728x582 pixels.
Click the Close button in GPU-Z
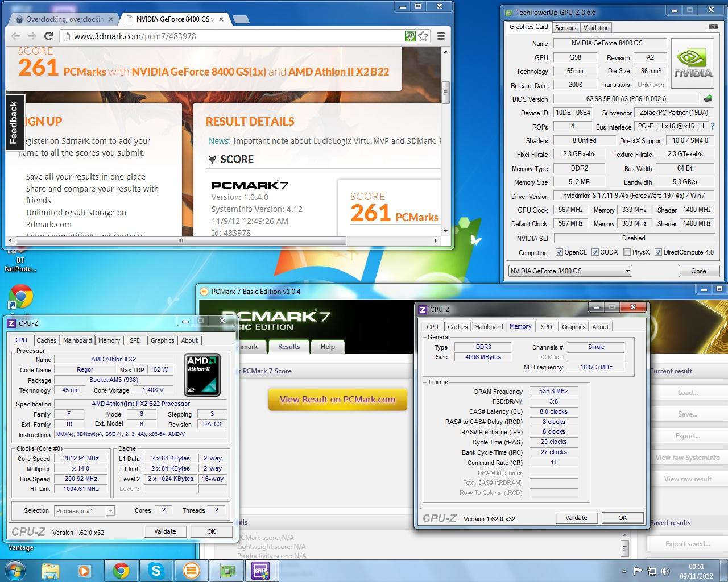coord(698,271)
